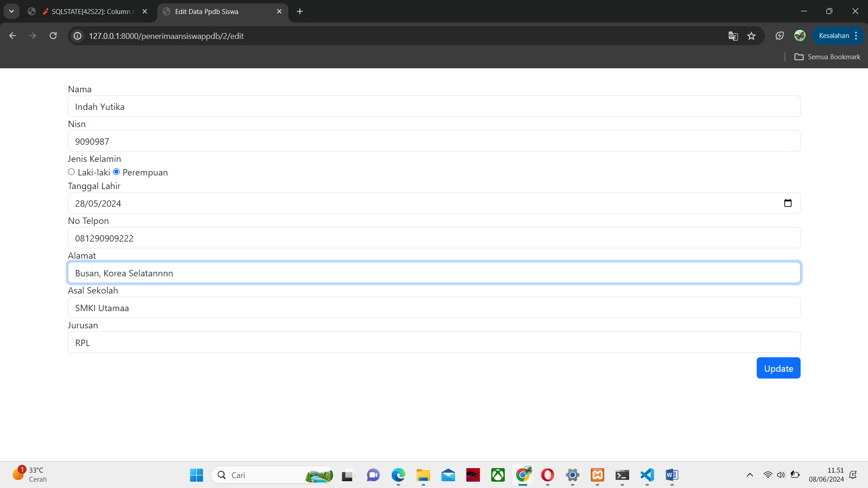Reload the current page

[x=53, y=36]
